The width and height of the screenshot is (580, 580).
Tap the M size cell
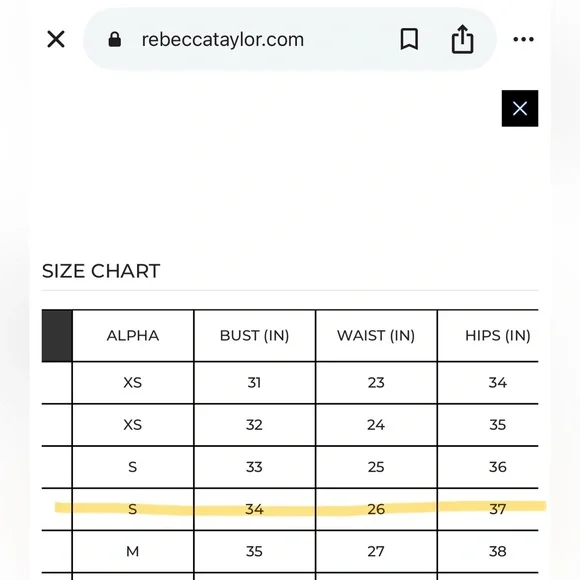pyautogui.click(x=133, y=552)
